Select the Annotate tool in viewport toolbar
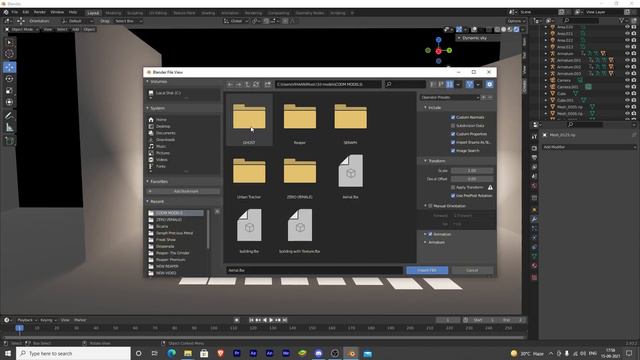The height and width of the screenshot is (360, 640). 9,116
